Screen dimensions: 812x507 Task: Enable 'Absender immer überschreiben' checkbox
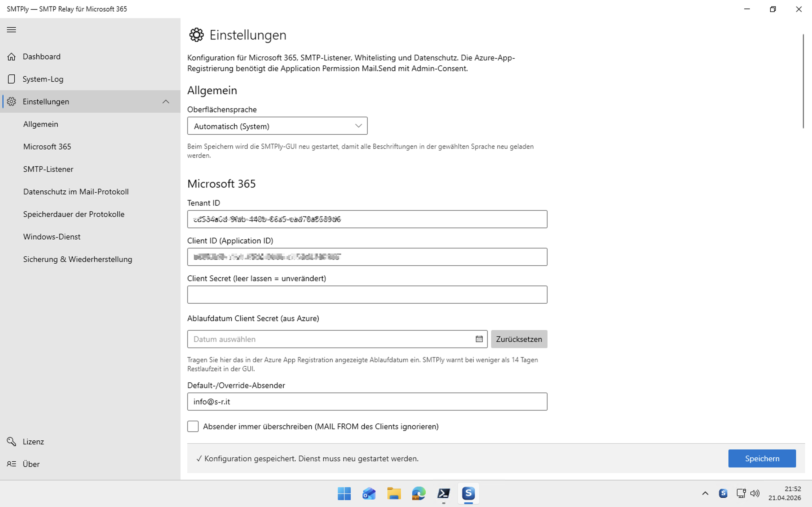pos(193,426)
